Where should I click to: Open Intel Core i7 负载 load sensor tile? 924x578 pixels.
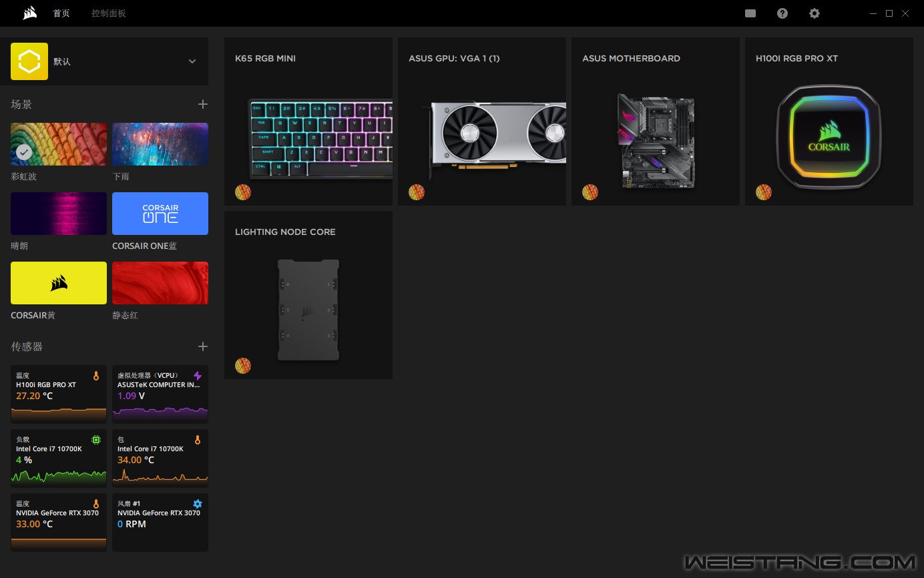pyautogui.click(x=59, y=459)
